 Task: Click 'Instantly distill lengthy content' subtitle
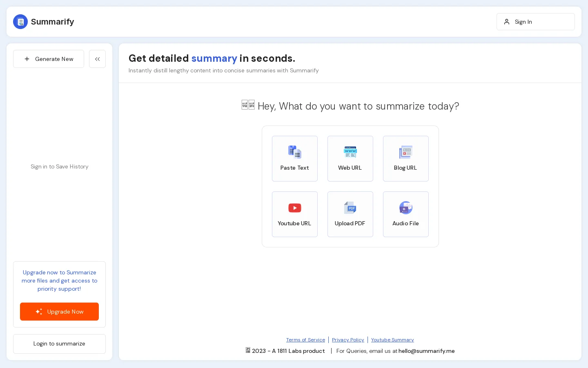coord(224,70)
